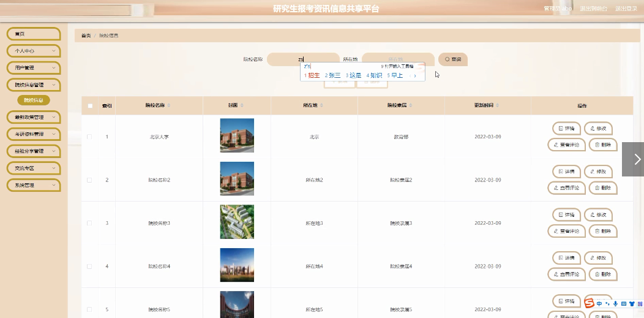Screen dimensions: 644x318
Task: Click the Sogou S logo in the IME toolbar
Action: pyautogui.click(x=590, y=303)
